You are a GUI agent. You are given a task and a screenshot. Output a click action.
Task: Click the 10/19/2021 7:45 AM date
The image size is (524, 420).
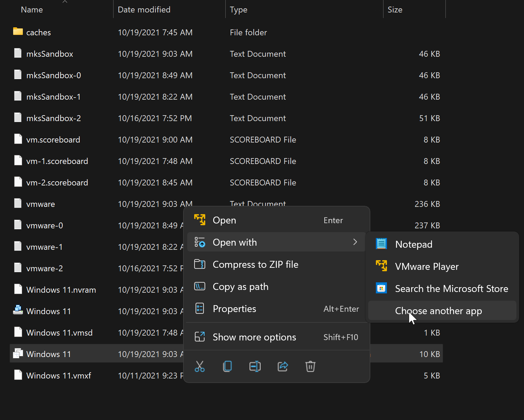[155, 33]
